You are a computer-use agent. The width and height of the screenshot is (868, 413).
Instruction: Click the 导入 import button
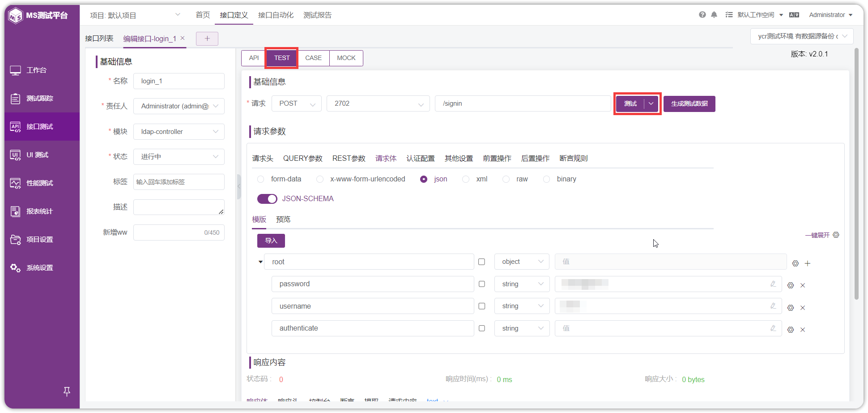coord(271,241)
